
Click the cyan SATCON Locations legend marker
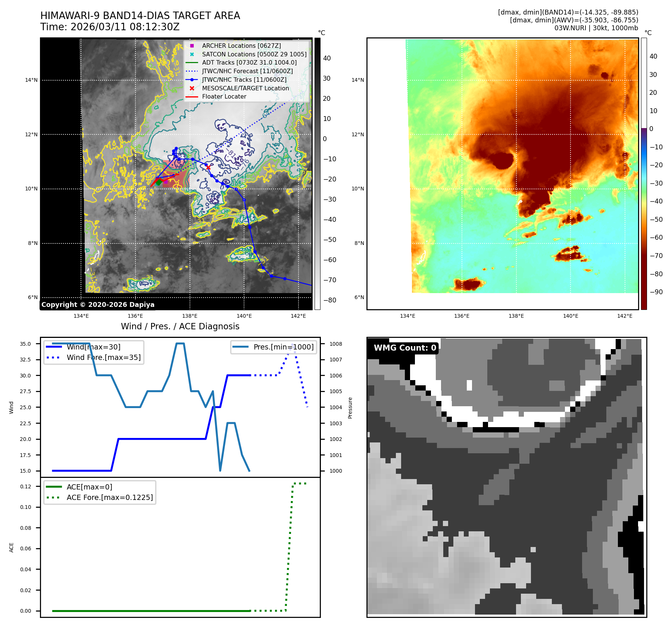[x=192, y=54]
